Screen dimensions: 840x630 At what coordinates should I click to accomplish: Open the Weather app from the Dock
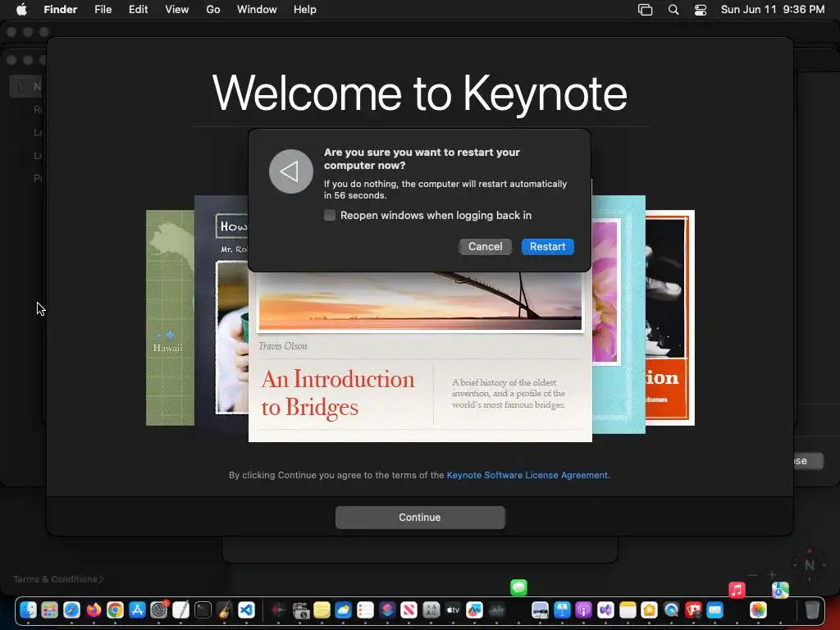tap(344, 609)
